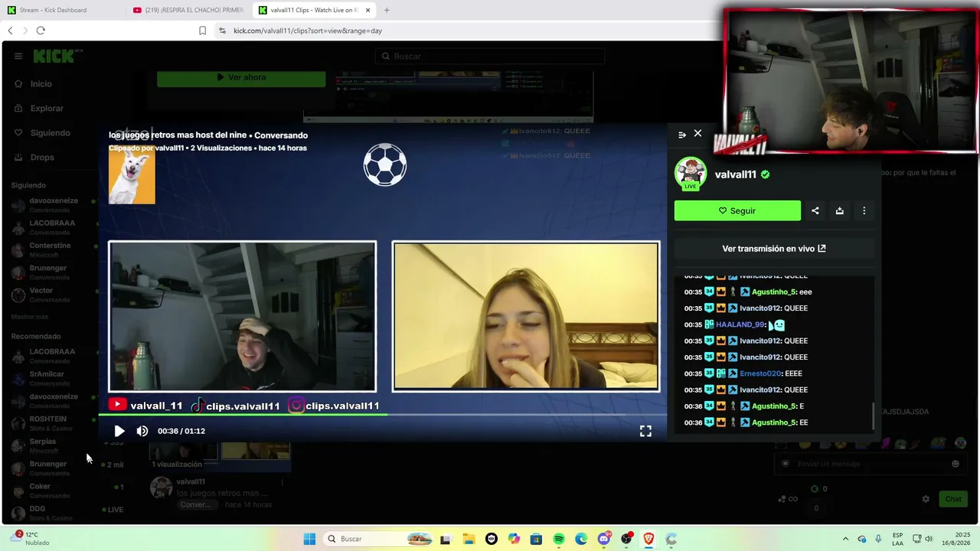Show hidden system tray icons

(845, 539)
